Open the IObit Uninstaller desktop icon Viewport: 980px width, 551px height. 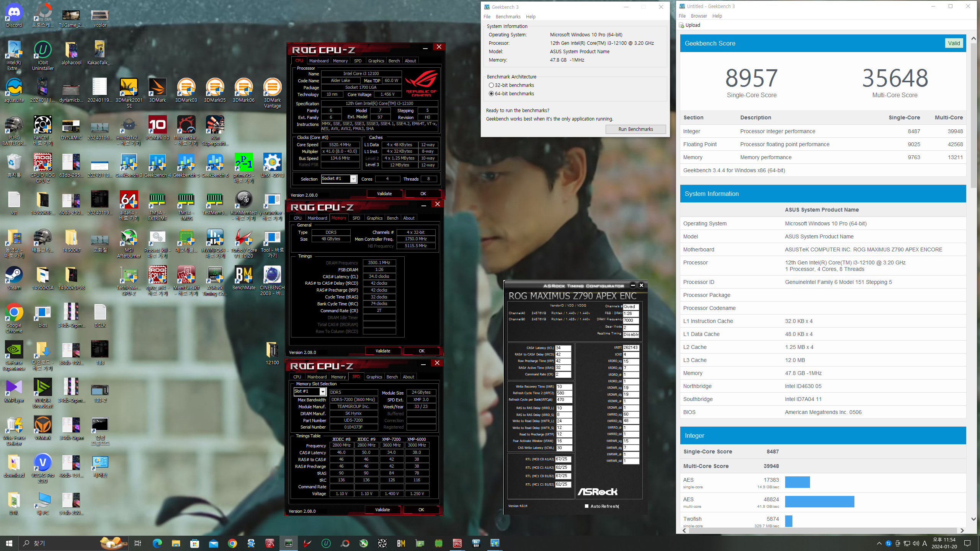[42, 56]
